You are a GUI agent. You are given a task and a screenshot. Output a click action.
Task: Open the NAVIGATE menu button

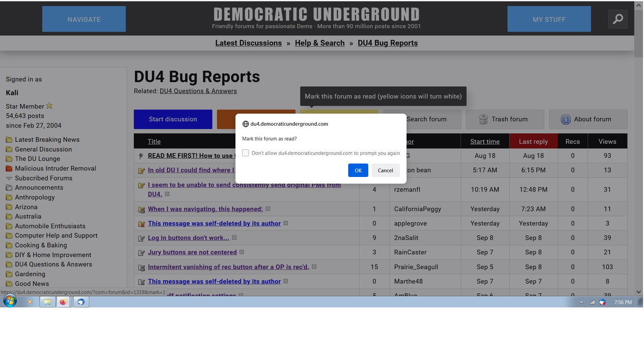pos(84,19)
